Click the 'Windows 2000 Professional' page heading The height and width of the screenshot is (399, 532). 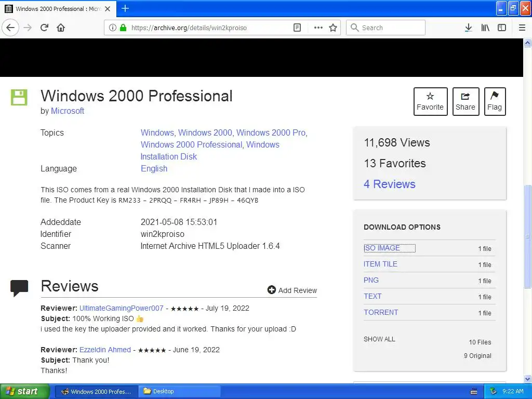tap(137, 96)
